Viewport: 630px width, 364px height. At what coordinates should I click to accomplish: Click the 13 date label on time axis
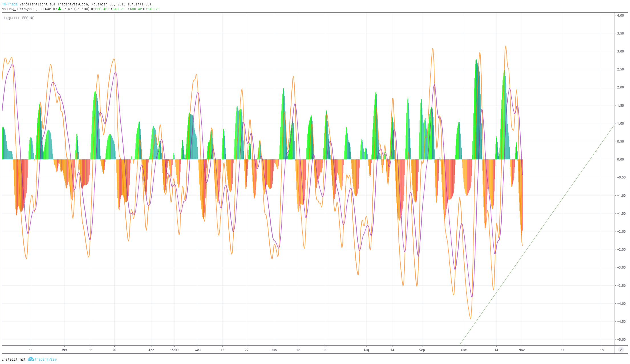point(222,350)
